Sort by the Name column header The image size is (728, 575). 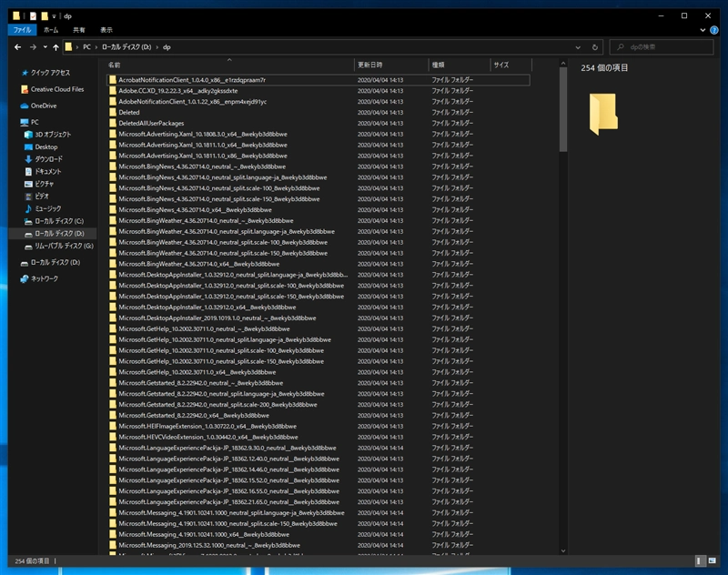(229, 65)
